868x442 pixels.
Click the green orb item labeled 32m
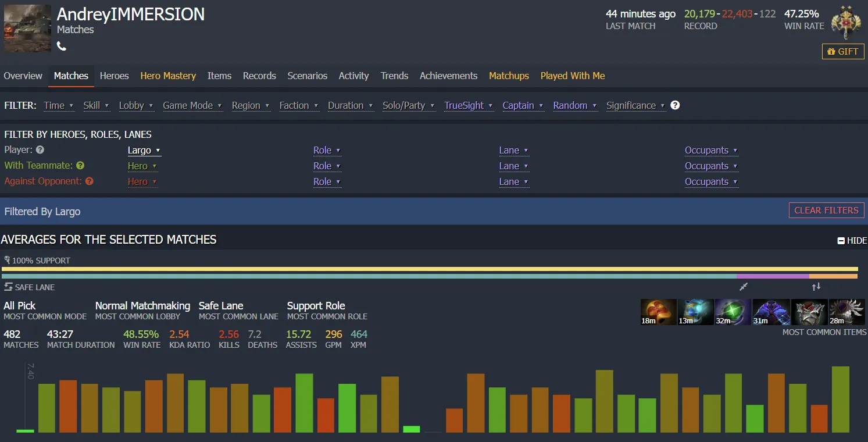(733, 312)
